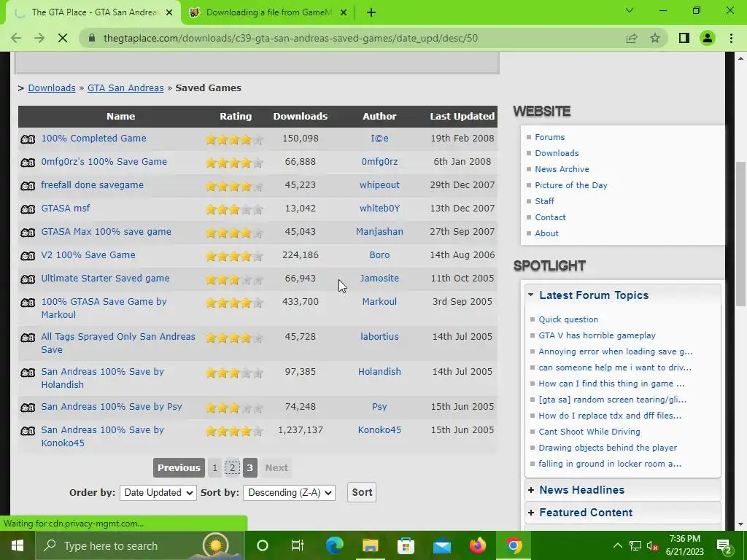Open forum topic Quick question
The width and height of the screenshot is (747, 560).
coord(568,319)
